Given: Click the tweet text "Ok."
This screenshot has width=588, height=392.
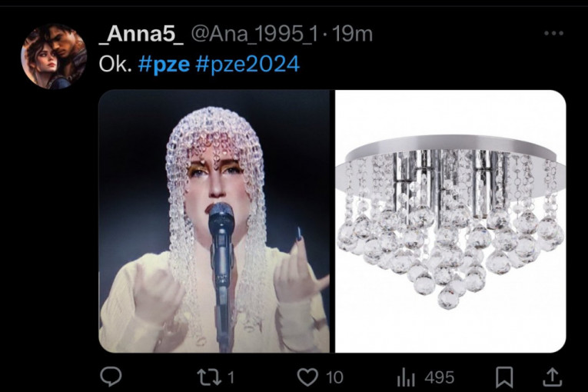Looking at the screenshot, I should (x=115, y=65).
